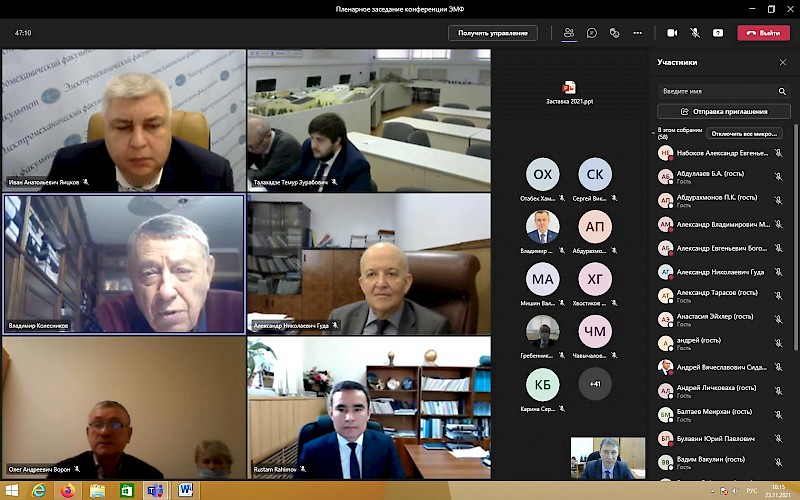This screenshot has width=800, height=500.
Task: Click the Отправка приглашения share invite button
Action: [724, 112]
